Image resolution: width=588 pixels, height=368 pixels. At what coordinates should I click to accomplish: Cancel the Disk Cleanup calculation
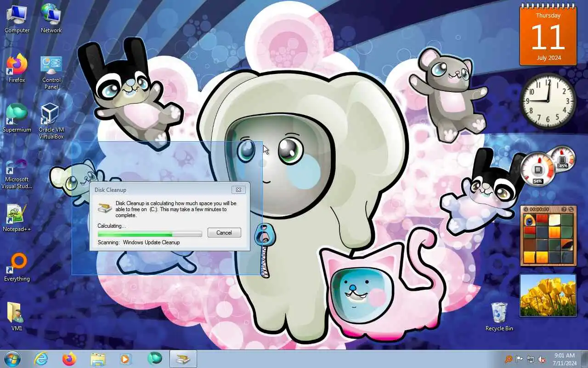click(x=224, y=232)
